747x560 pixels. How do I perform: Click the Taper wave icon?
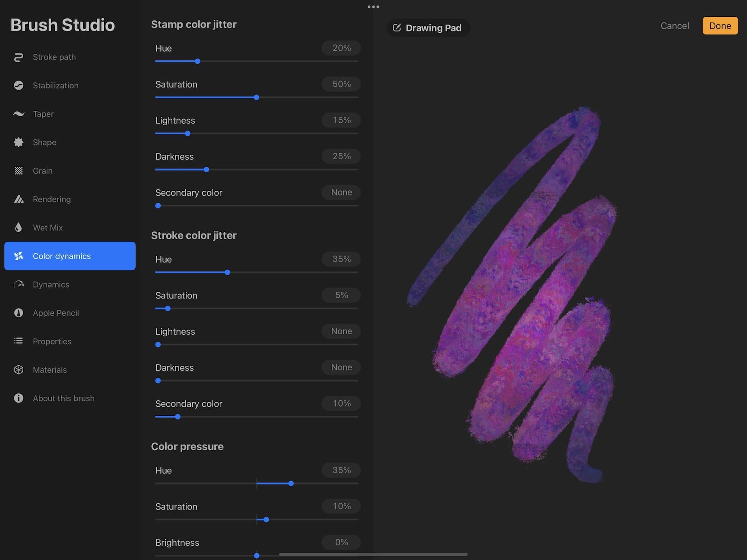19,114
